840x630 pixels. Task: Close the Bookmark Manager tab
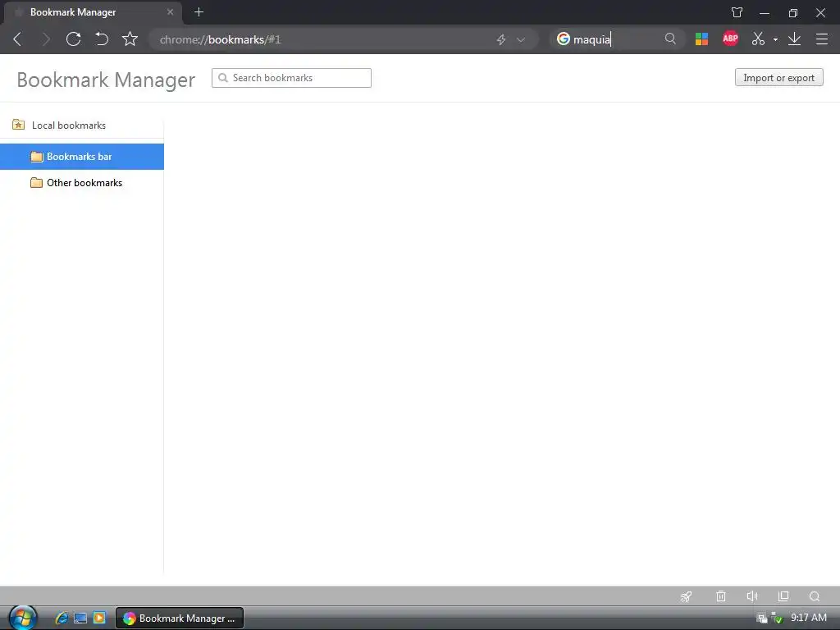170,11
